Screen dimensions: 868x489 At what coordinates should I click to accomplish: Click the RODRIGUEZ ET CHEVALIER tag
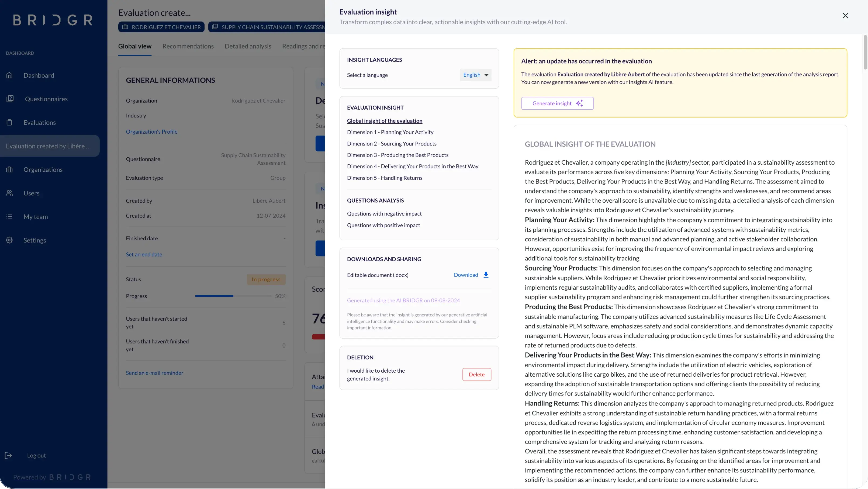pyautogui.click(x=161, y=27)
